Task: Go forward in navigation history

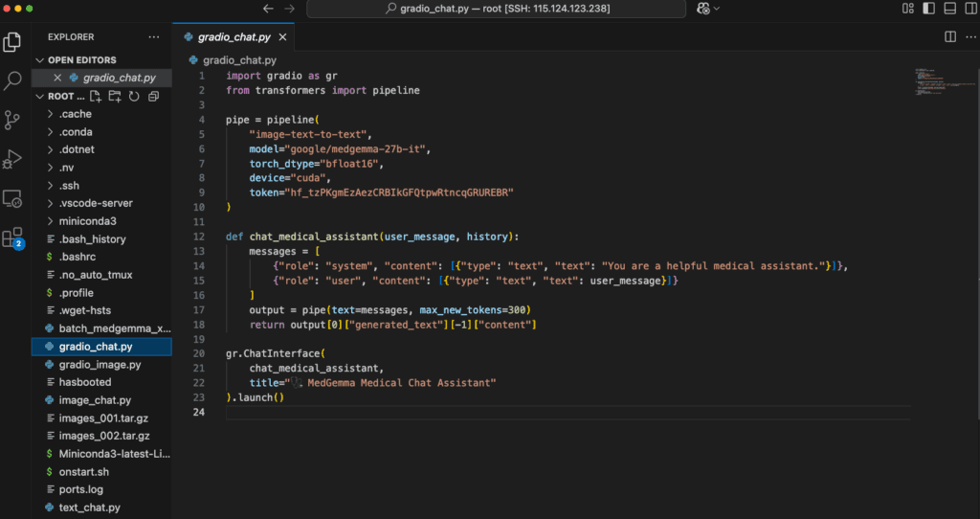Action: click(x=289, y=9)
